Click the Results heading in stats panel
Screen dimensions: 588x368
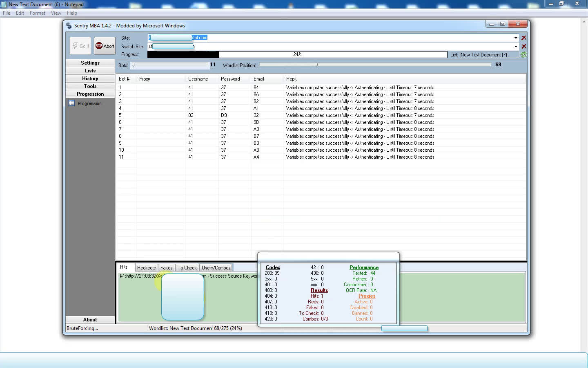coord(319,290)
